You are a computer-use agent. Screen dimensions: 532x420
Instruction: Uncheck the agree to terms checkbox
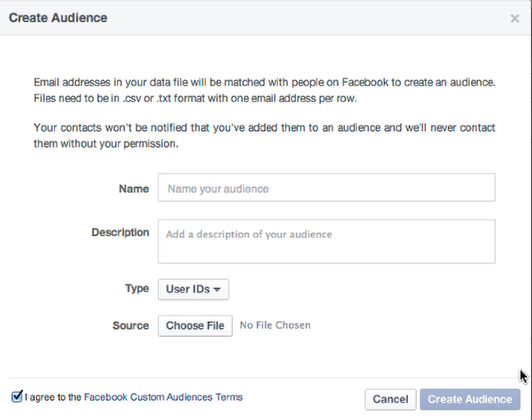pyautogui.click(x=17, y=396)
